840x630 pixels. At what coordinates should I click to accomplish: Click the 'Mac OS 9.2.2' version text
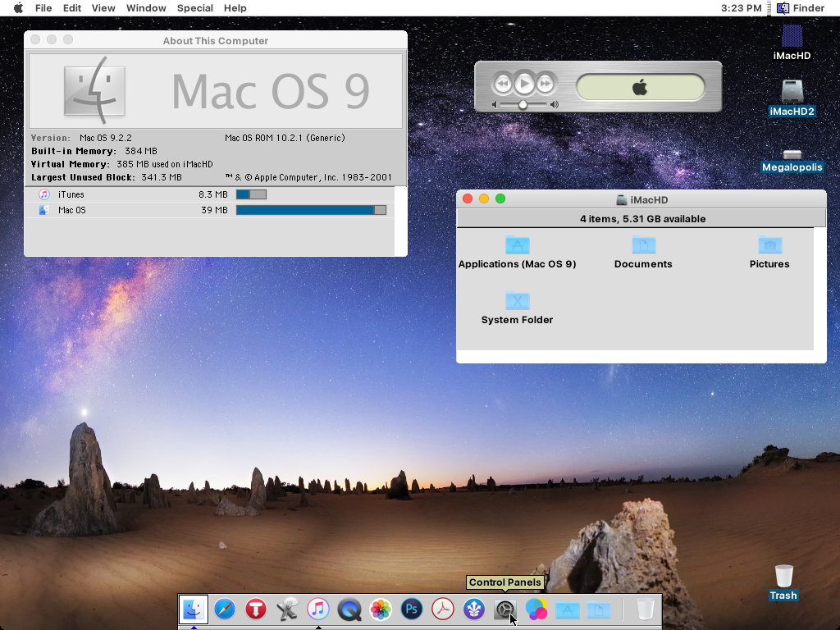tap(106, 138)
